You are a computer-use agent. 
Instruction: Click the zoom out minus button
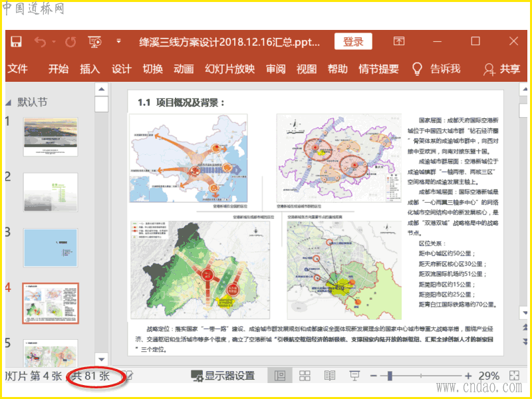[373, 376]
